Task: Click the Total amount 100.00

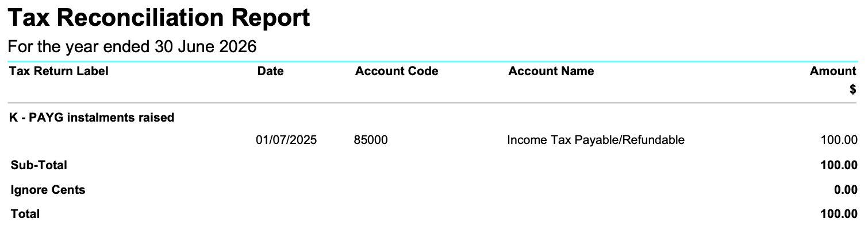Action: [839, 214]
